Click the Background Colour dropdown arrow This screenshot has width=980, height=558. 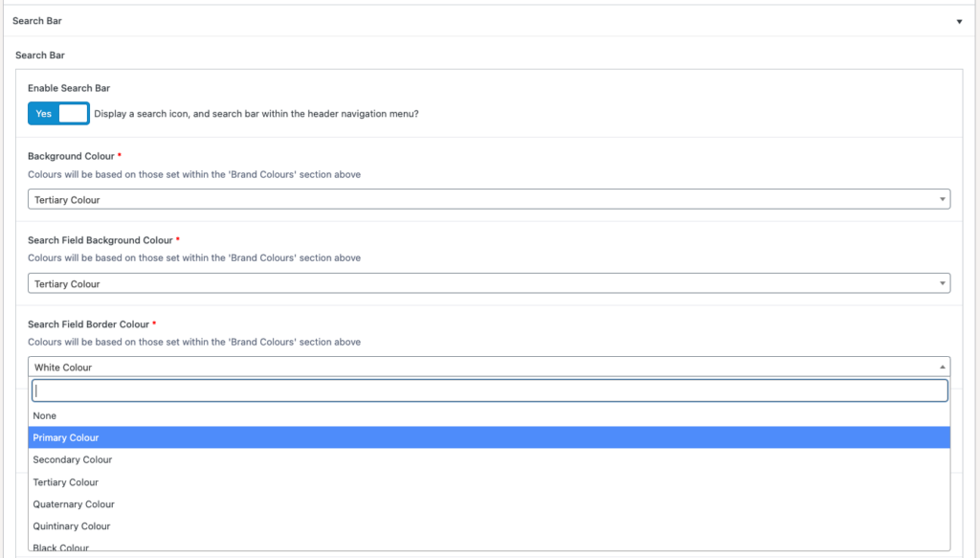[x=944, y=200]
